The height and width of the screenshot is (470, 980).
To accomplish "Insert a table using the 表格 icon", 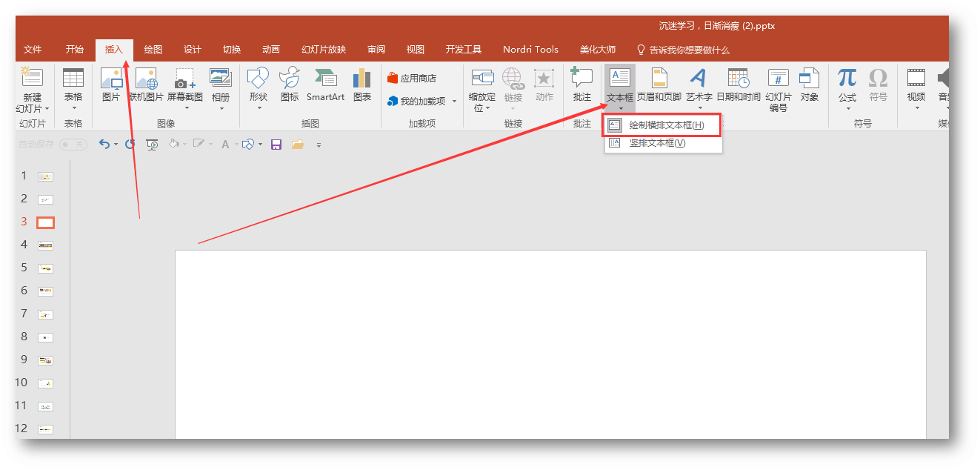I will point(73,78).
